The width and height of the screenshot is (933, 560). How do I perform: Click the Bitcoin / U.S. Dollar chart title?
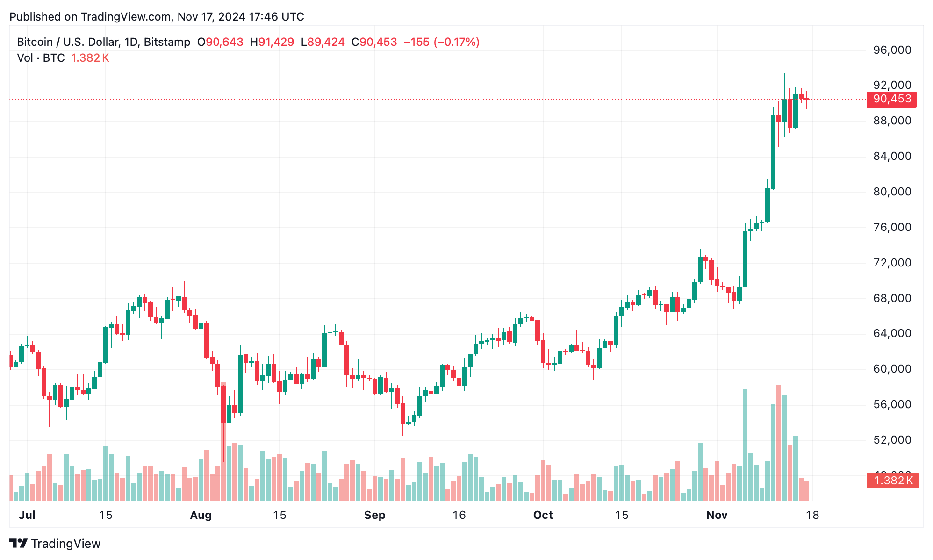[x=103, y=42]
